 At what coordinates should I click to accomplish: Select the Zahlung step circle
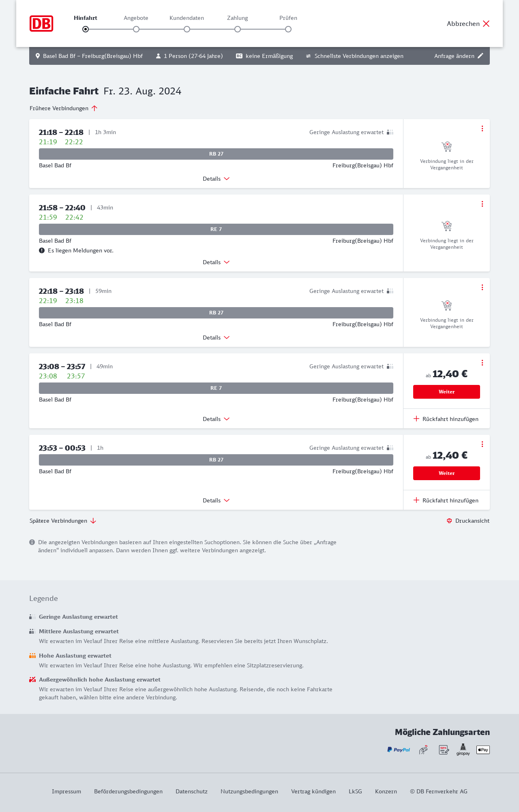238,29
